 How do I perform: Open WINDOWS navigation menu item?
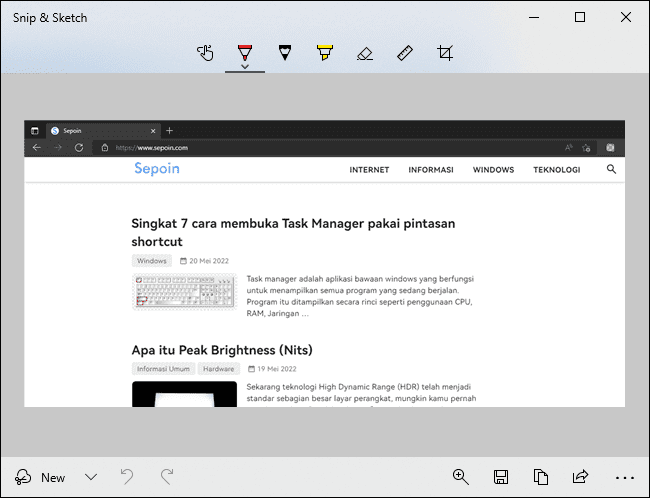pyautogui.click(x=493, y=170)
